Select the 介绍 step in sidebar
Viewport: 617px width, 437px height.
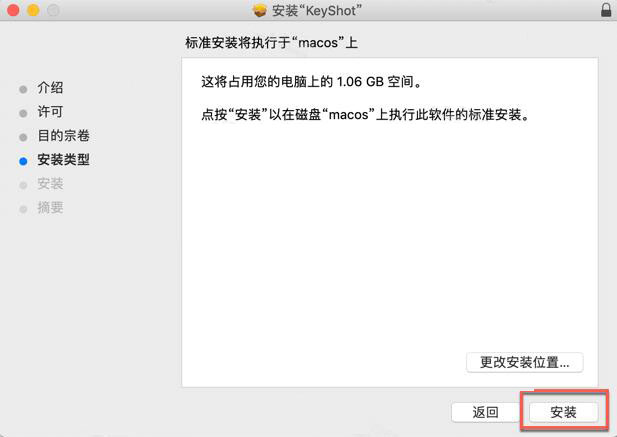50,88
